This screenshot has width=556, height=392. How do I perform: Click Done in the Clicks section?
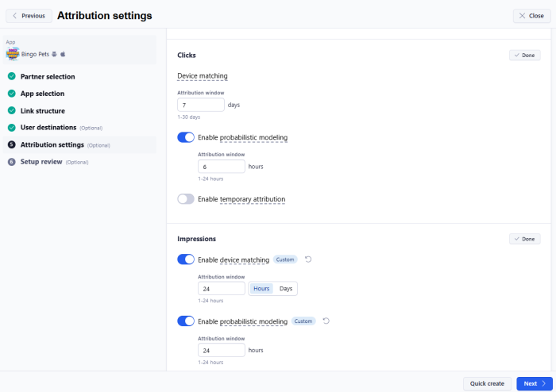point(524,56)
